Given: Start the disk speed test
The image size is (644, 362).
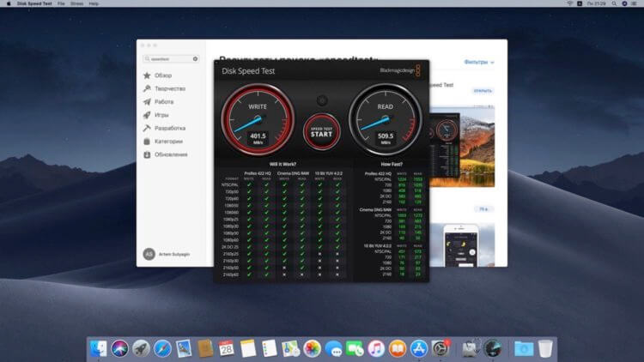Looking at the screenshot, I should pos(322,132).
